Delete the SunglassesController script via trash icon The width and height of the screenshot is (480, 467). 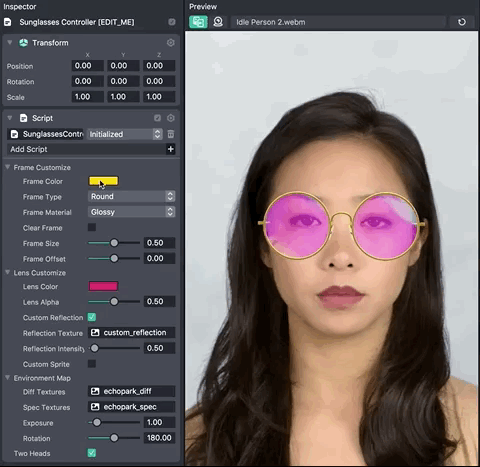point(171,134)
